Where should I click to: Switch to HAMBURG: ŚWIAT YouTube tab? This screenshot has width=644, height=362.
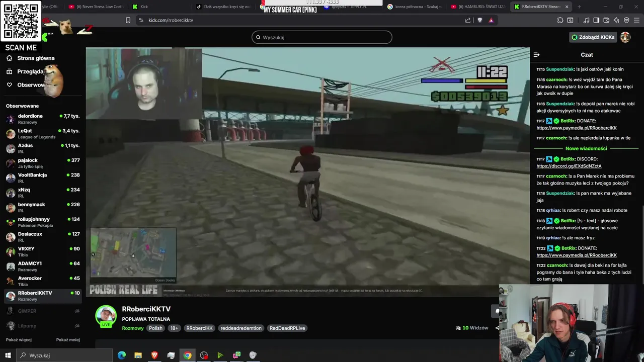[478, 7]
